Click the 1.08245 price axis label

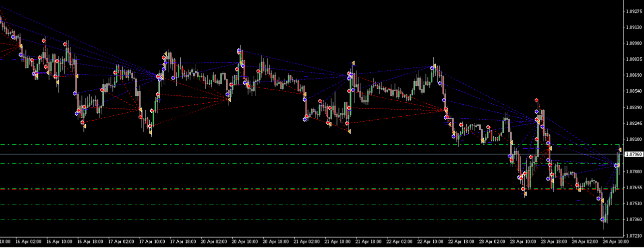pyautogui.click(x=635, y=123)
